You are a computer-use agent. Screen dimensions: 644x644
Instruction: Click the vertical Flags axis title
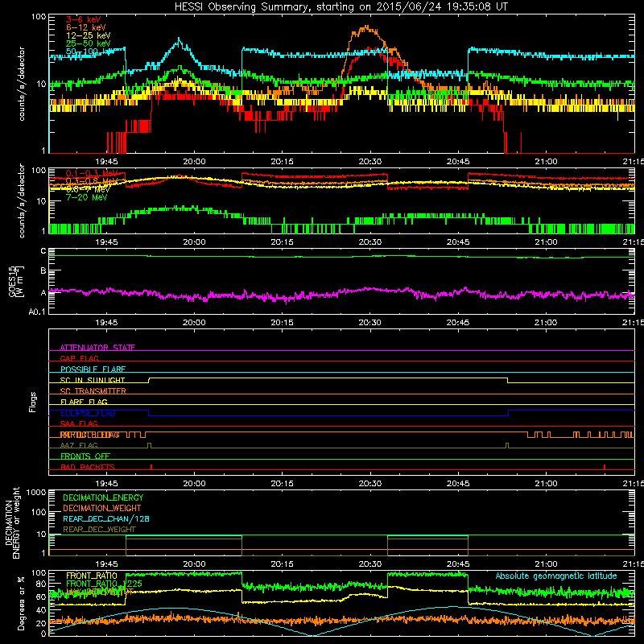click(x=33, y=402)
